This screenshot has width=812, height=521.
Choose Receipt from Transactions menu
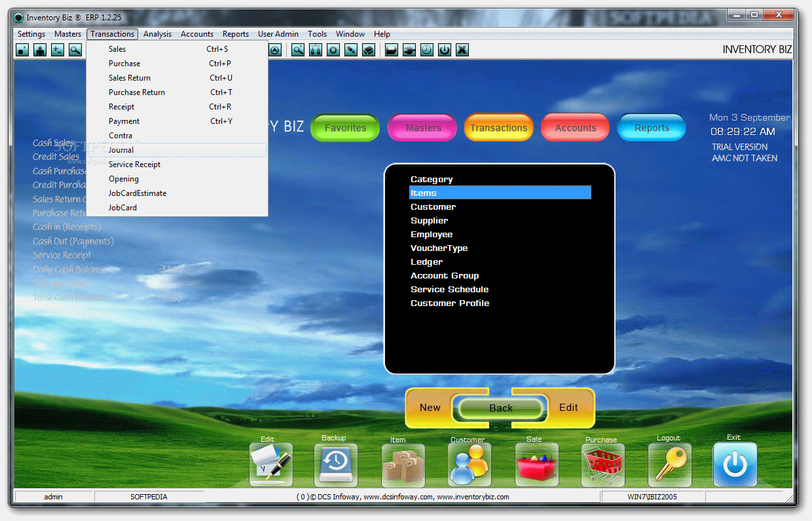pos(177,107)
